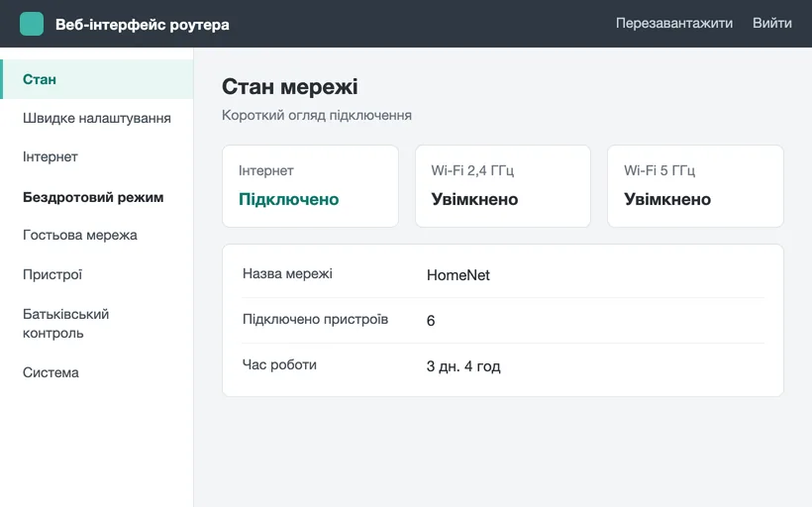Image resolution: width=812 pixels, height=507 pixels.
Task: Click the Веб-інтерфейс роутера title
Action: (x=143, y=25)
